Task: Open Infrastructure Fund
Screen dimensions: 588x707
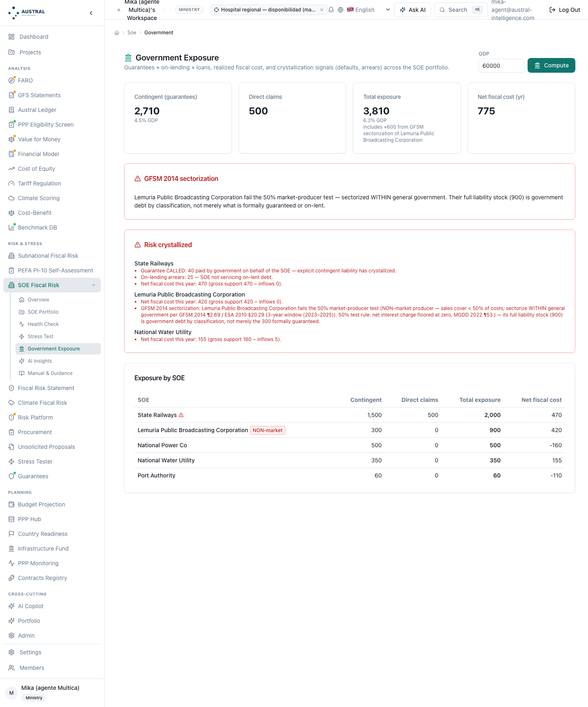Action: [x=52, y=549]
